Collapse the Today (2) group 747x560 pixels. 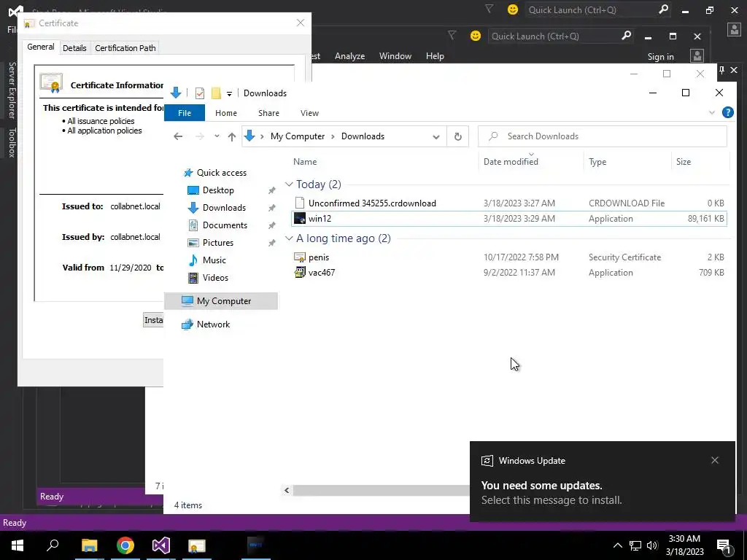pyautogui.click(x=289, y=184)
